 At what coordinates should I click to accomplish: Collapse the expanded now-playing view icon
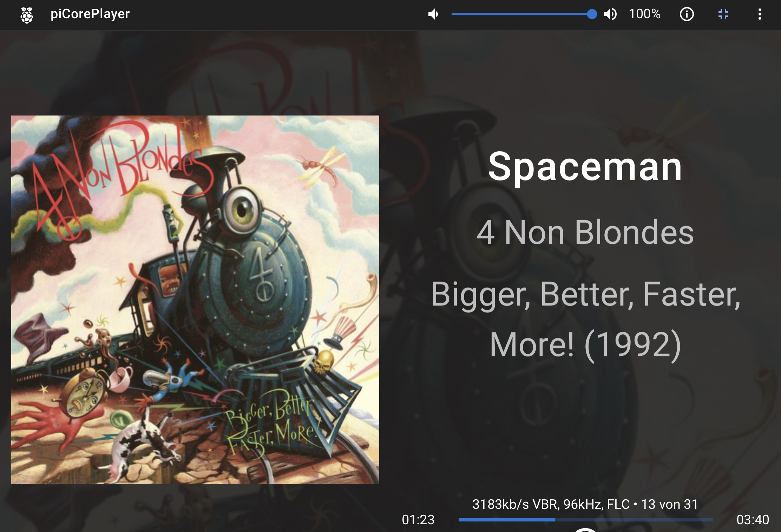[x=723, y=14]
